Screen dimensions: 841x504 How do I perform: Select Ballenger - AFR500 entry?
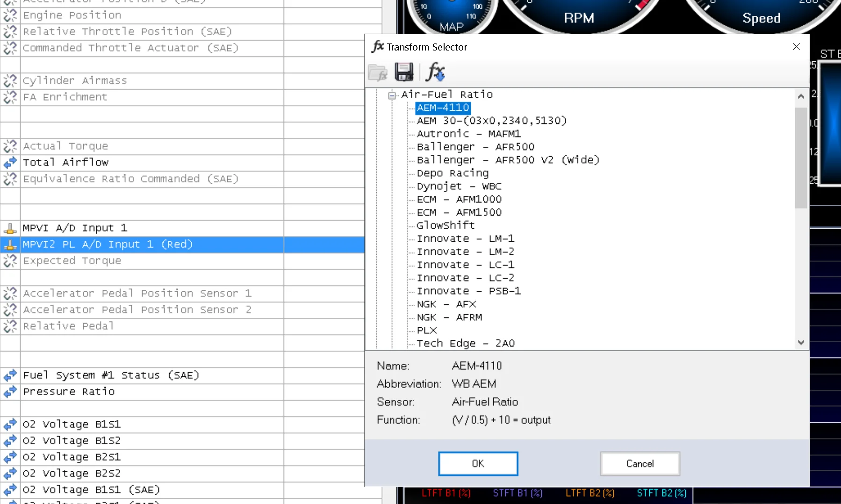(x=475, y=147)
